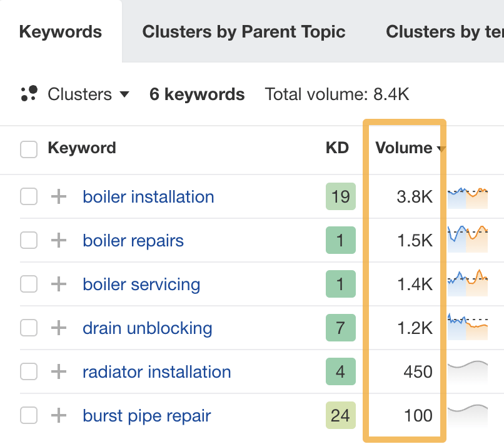Click the plus icon beside radiator installation
504x444 pixels.
point(58,371)
